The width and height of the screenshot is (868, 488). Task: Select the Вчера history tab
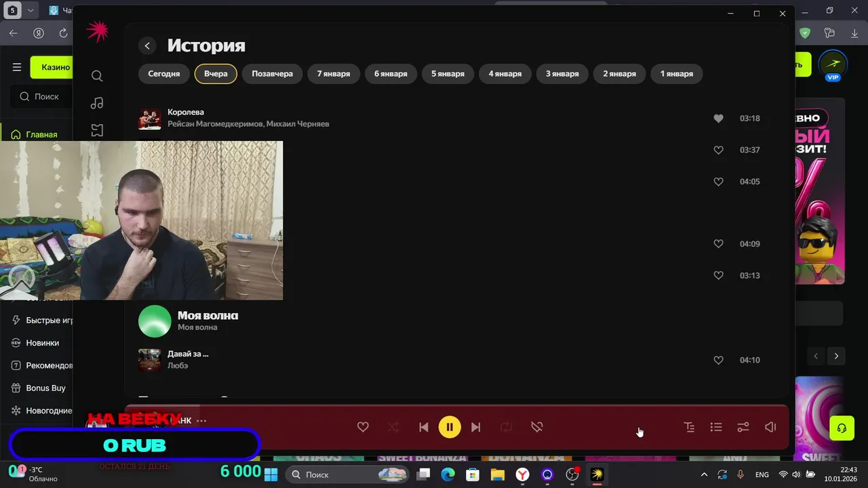pyautogui.click(x=216, y=74)
